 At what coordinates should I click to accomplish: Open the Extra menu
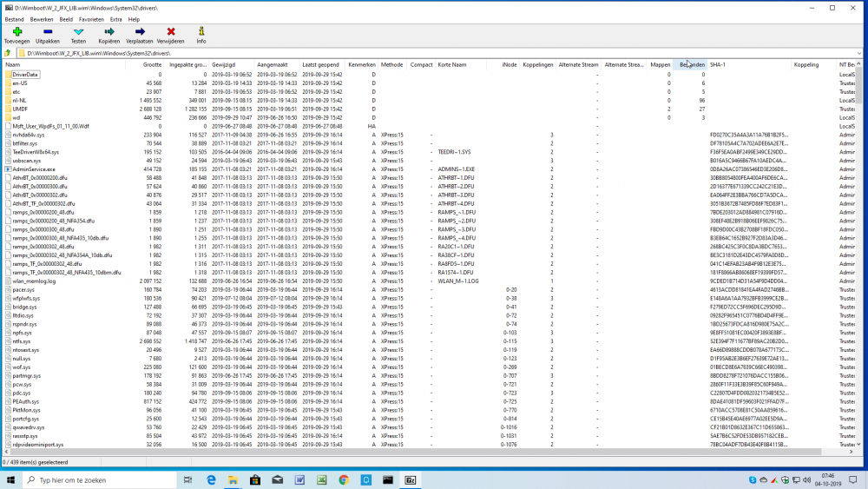116,19
